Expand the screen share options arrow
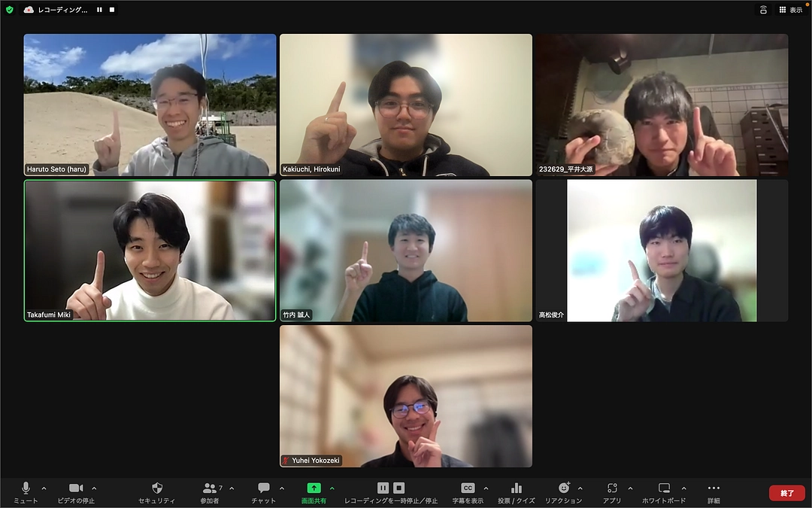The width and height of the screenshot is (812, 508). 332,488
